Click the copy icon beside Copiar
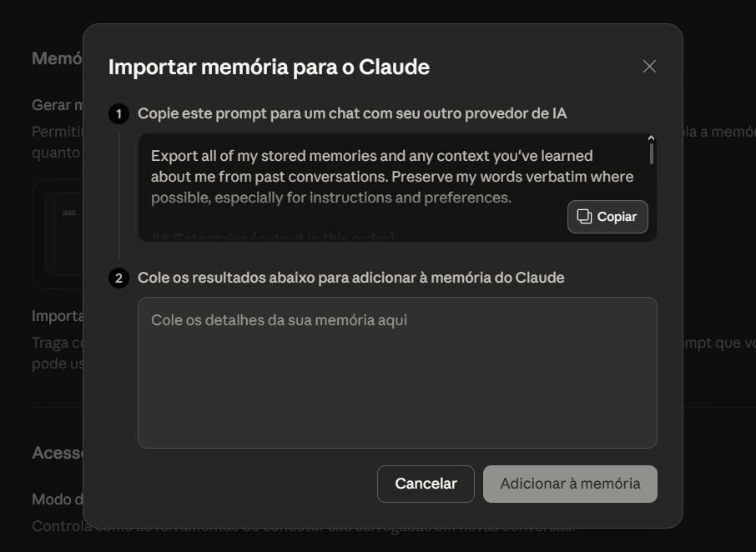756x552 pixels. click(584, 217)
